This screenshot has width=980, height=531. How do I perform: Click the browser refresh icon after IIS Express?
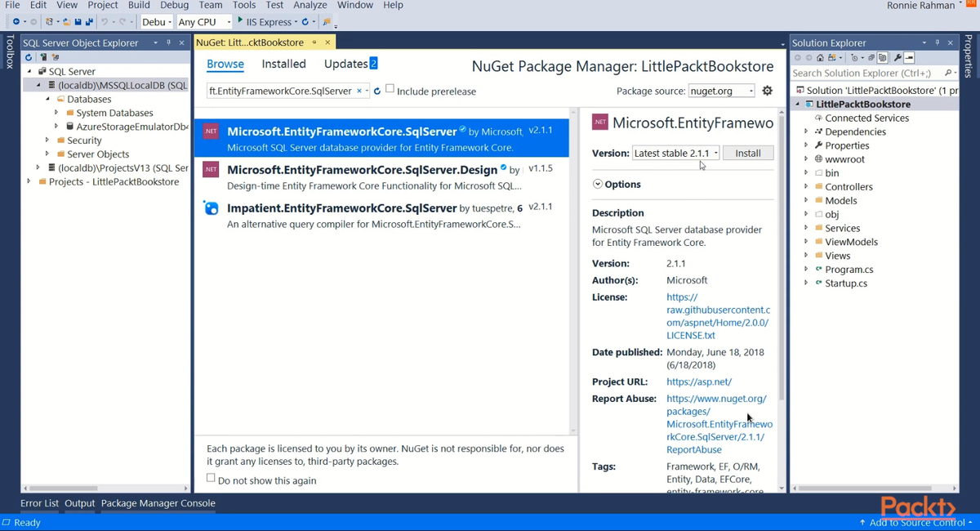305,22
